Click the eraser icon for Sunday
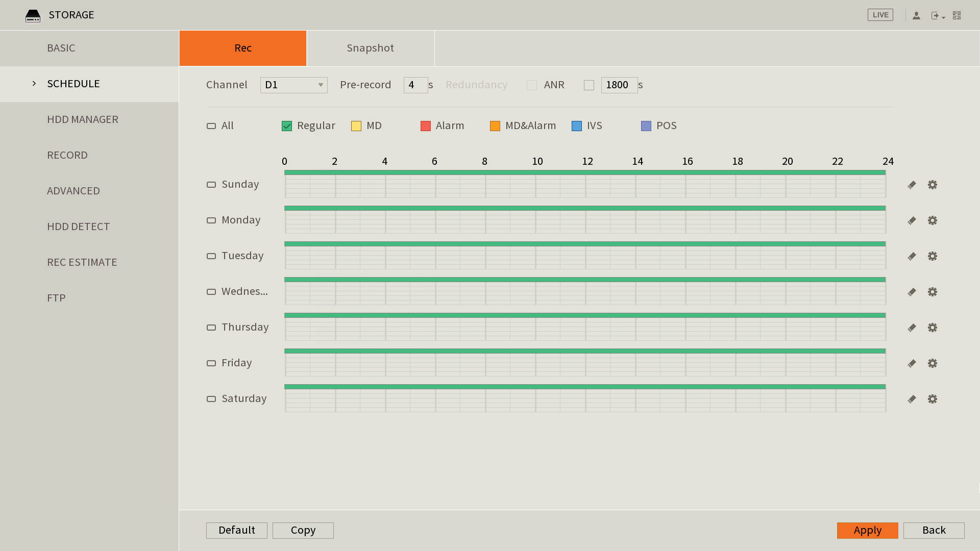980x551 pixels. pyautogui.click(x=912, y=185)
